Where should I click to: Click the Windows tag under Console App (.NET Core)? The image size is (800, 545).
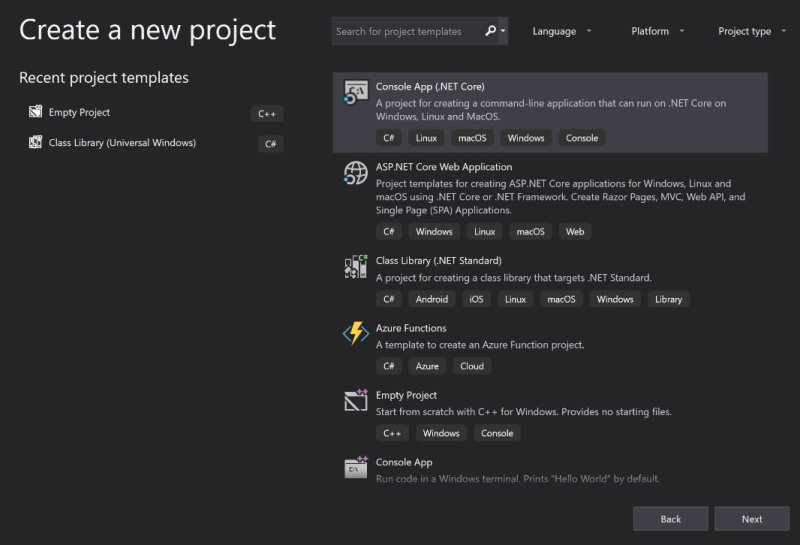(x=526, y=138)
